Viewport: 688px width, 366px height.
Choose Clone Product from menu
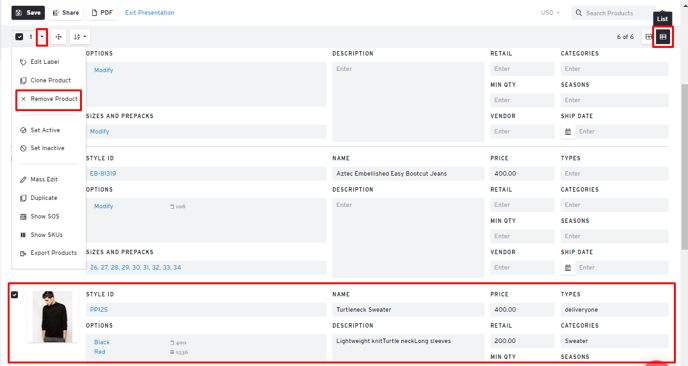[50, 80]
